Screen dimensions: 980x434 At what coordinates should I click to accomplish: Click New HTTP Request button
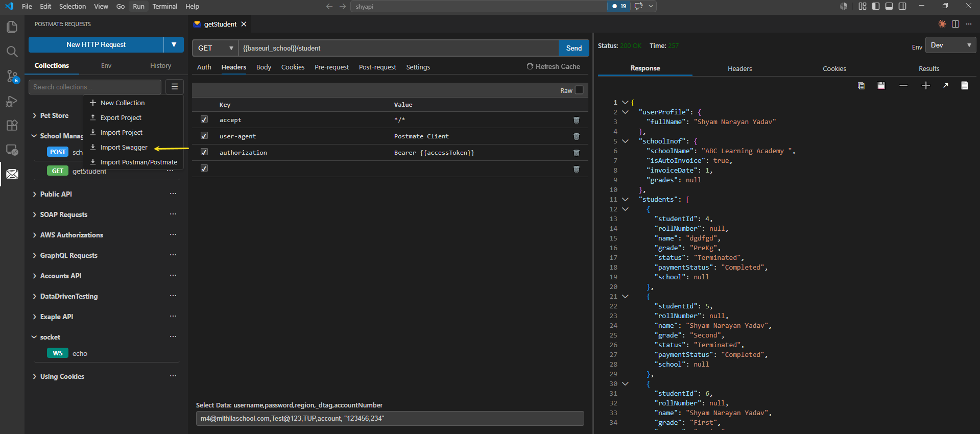tap(96, 44)
